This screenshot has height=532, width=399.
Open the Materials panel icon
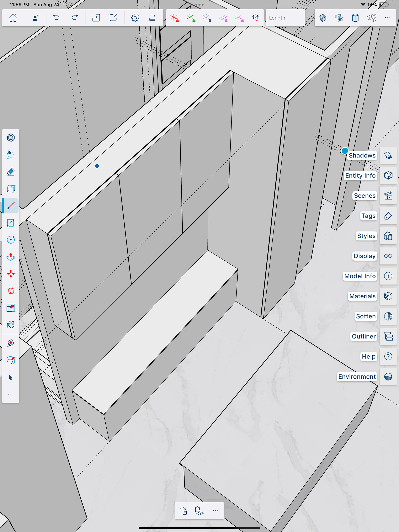tap(388, 296)
